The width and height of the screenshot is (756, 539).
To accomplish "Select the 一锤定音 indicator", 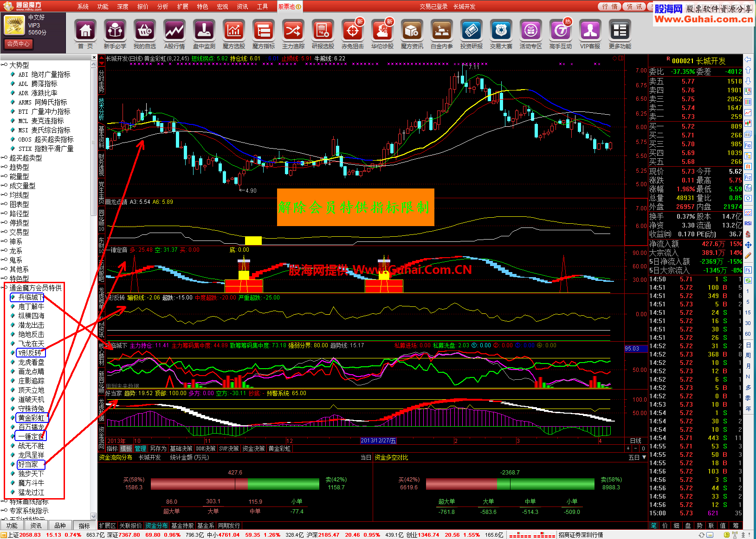I will click(31, 436).
